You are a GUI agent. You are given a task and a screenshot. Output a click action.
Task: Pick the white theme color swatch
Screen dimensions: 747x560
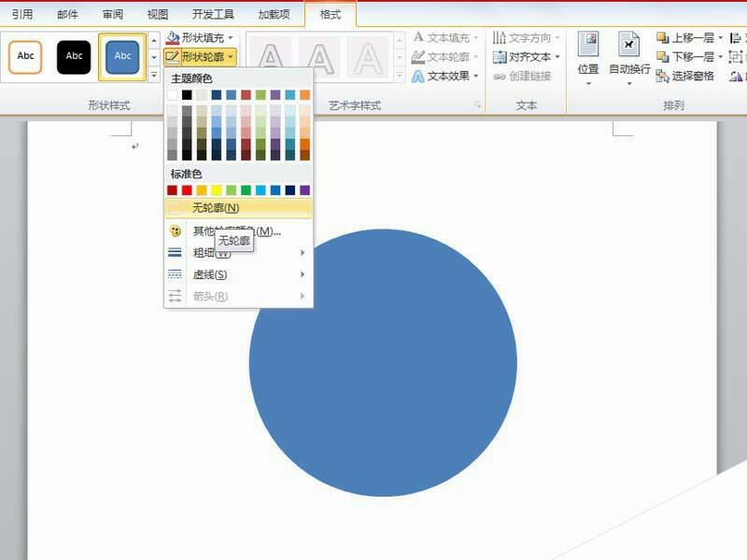coord(172,95)
